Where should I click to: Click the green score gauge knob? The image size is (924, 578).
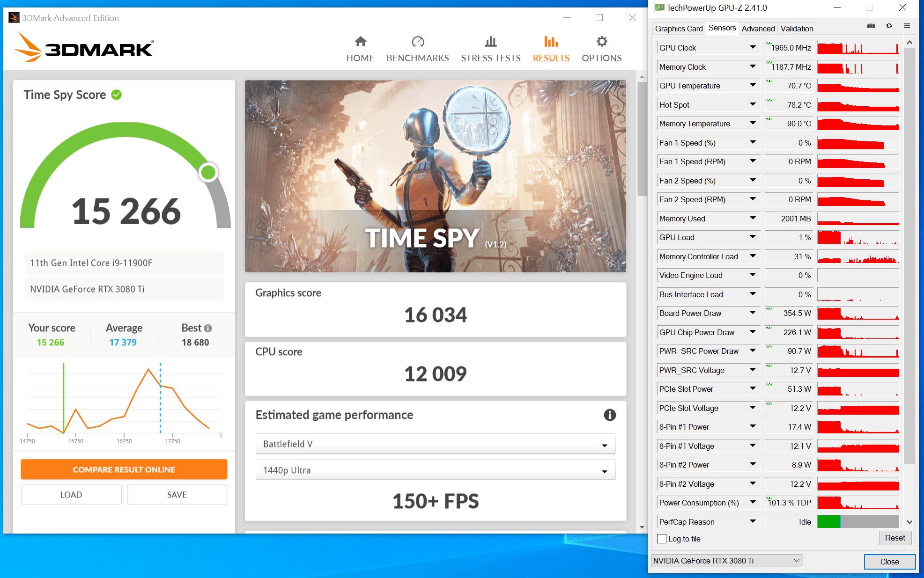(208, 172)
